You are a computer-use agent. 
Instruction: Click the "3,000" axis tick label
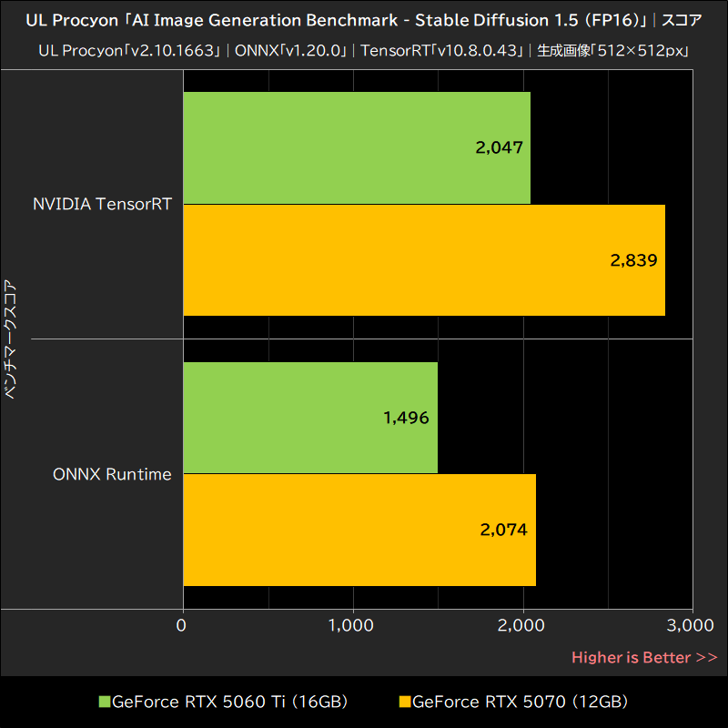click(689, 626)
